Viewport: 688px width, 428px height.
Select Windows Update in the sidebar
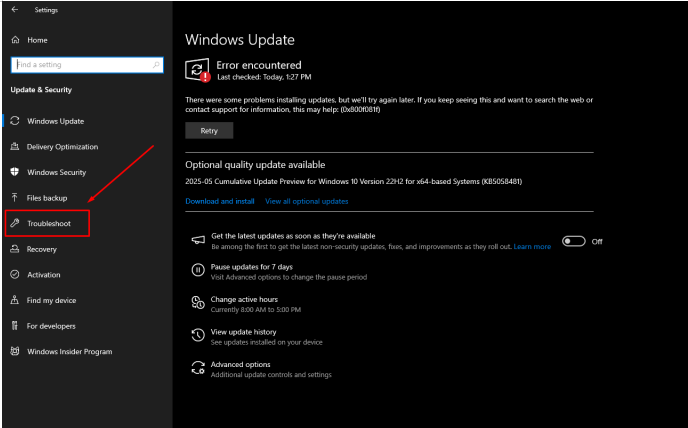(55, 121)
